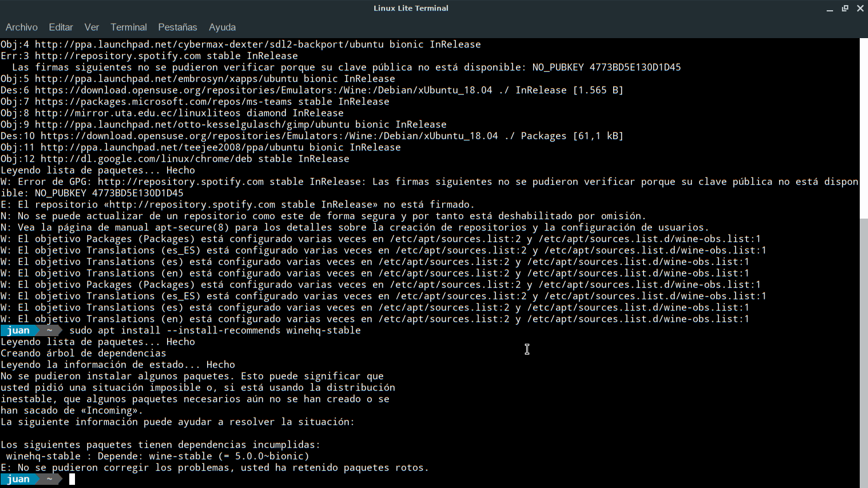868x488 pixels.
Task: Minimize the Linux Lite Terminal window
Action: 831,8
